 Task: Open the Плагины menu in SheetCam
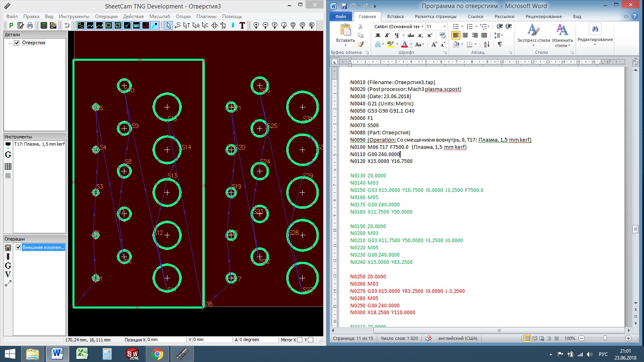[x=206, y=16]
